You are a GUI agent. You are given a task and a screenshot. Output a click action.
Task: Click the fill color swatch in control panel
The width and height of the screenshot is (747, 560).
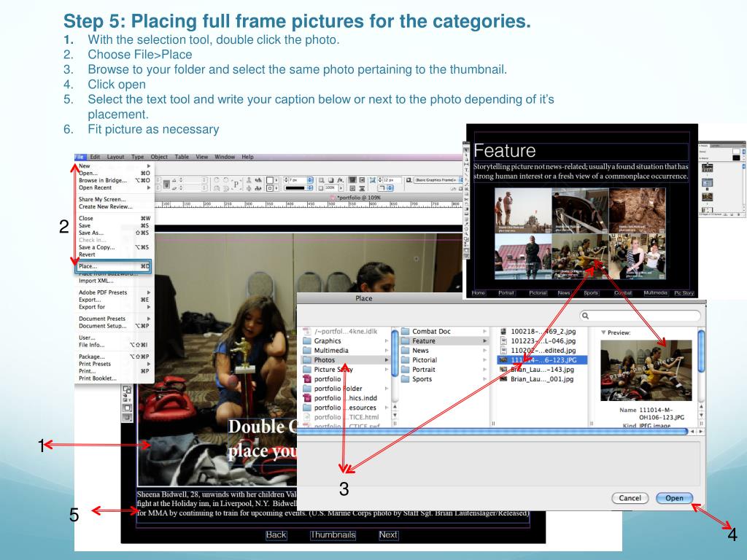[270, 180]
